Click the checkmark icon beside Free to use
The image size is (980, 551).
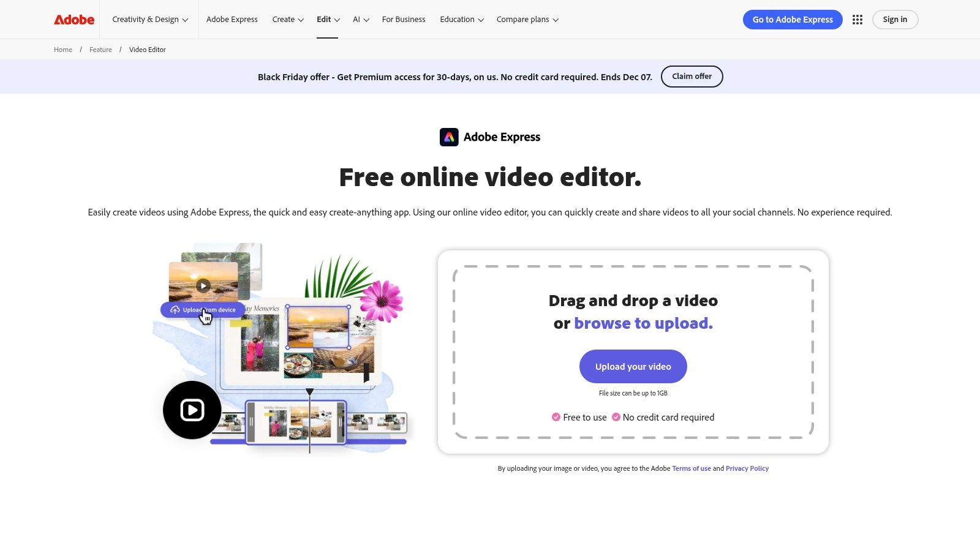pyautogui.click(x=555, y=417)
